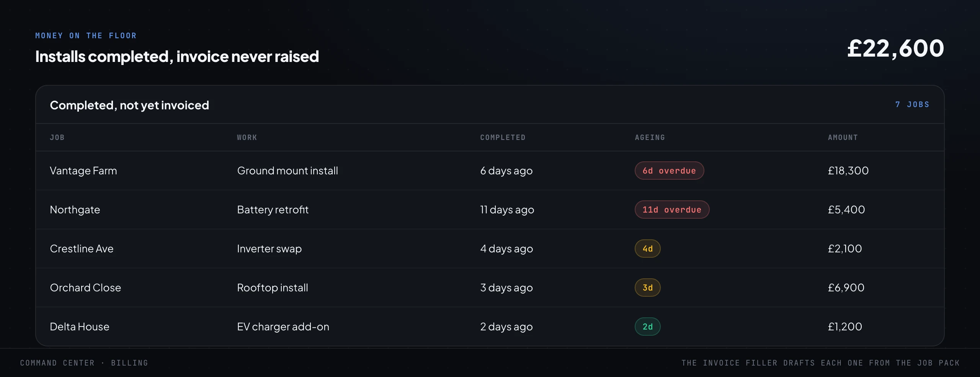Viewport: 980px width, 377px height.
Task: Sort by the Job column header
Action: click(57, 138)
